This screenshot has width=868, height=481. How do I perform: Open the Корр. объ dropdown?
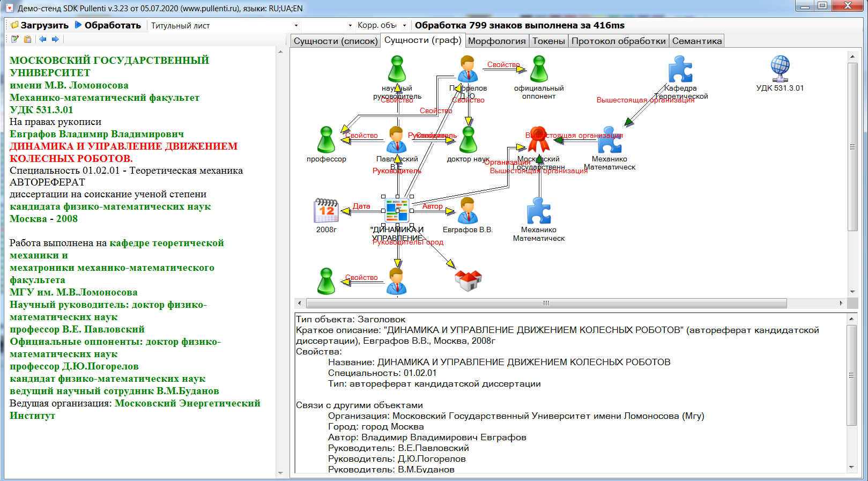click(404, 26)
